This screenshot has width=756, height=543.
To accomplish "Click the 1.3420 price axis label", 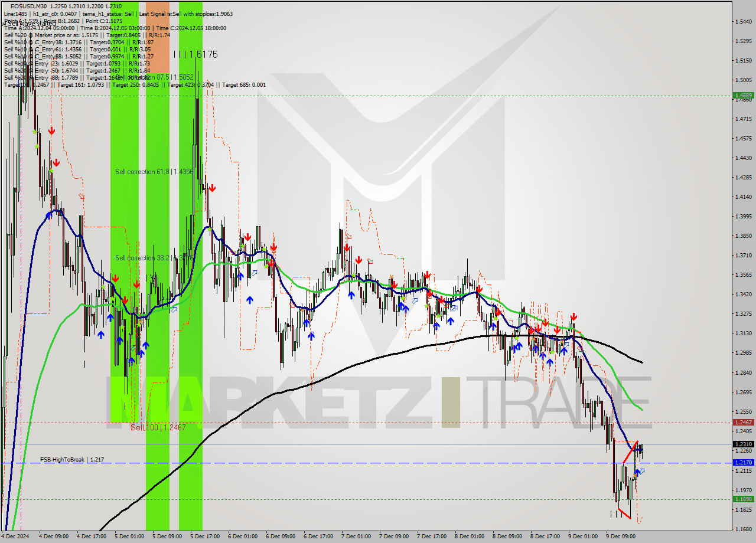I will (743, 294).
